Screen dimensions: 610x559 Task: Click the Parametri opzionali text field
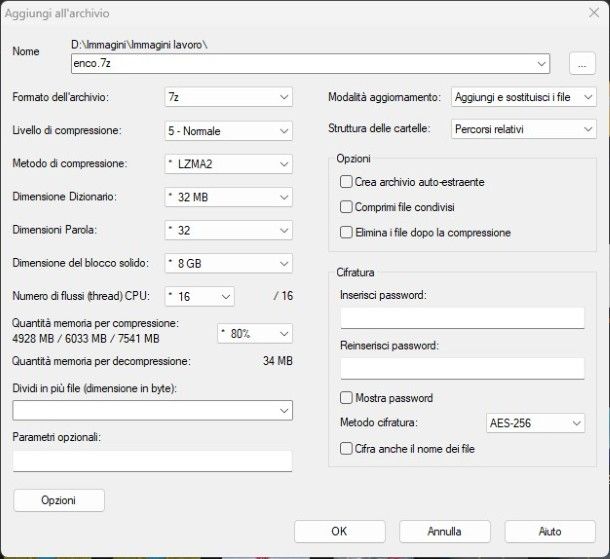pyautogui.click(x=152, y=461)
